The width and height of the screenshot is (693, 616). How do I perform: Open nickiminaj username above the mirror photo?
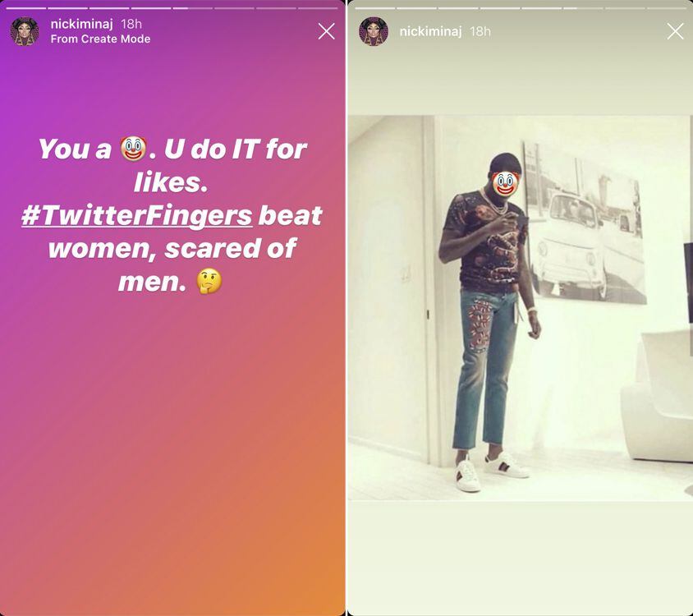click(430, 31)
